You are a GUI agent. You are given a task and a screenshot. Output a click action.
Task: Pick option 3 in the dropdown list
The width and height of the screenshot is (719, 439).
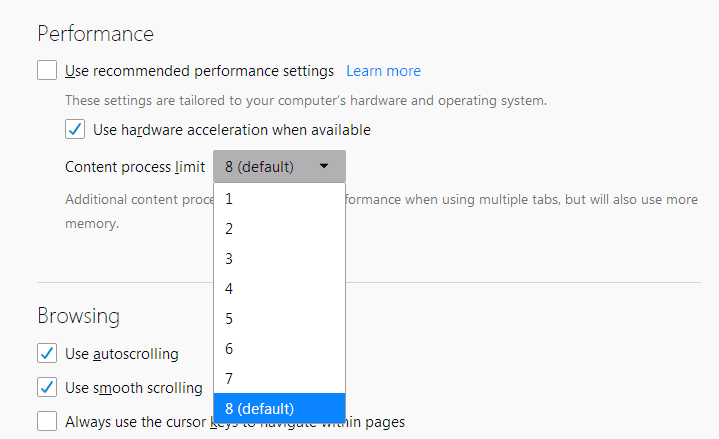(279, 258)
